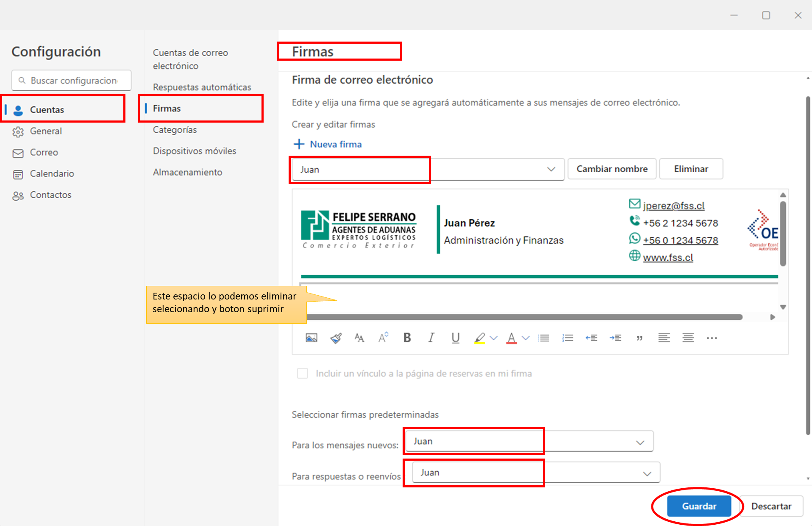Insert numbered list
This screenshot has width=812, height=526.
point(568,338)
